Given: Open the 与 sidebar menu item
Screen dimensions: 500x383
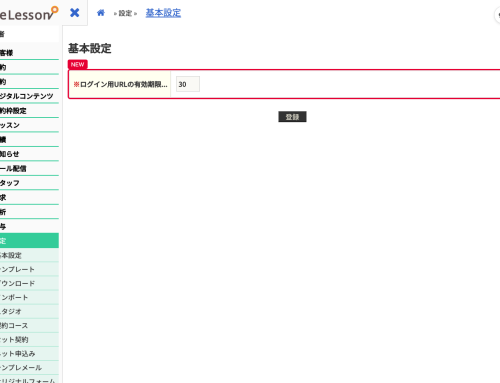Looking at the screenshot, I should (x=29, y=226).
